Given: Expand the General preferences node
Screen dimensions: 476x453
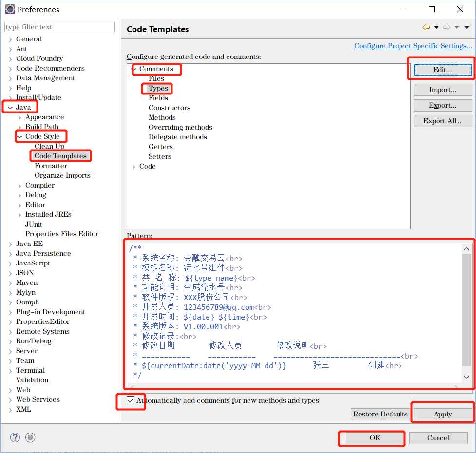Looking at the screenshot, I should [x=10, y=39].
